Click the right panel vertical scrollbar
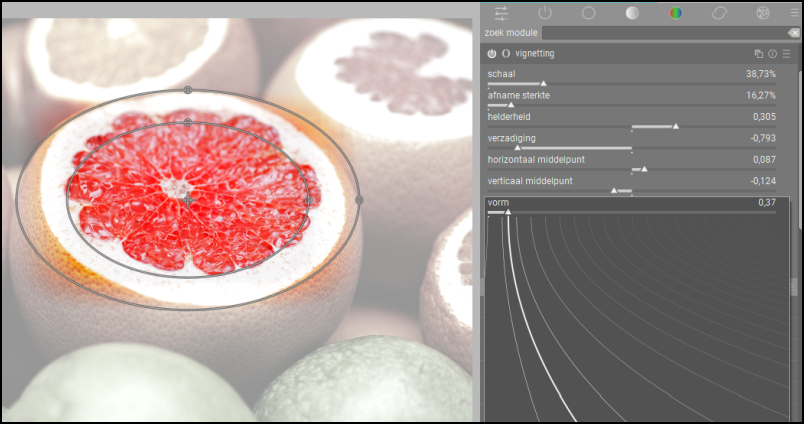This screenshot has height=424, width=804. [800, 149]
